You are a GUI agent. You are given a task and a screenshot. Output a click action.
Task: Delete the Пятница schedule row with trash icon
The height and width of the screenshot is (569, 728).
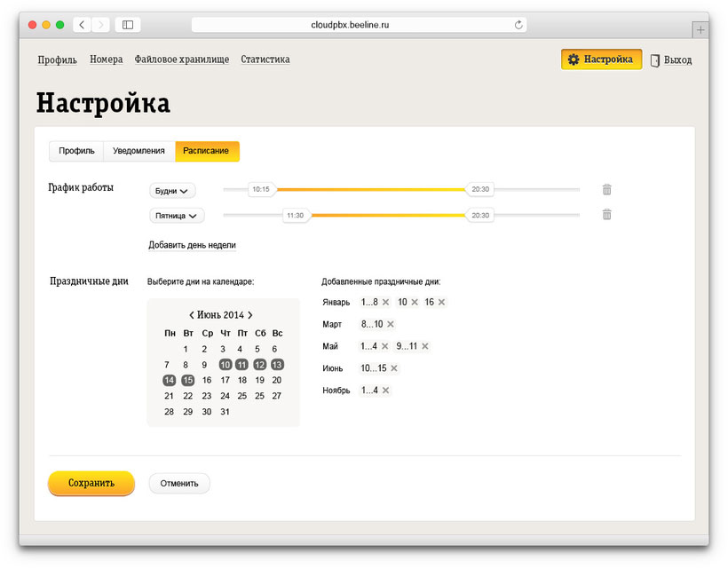click(606, 214)
